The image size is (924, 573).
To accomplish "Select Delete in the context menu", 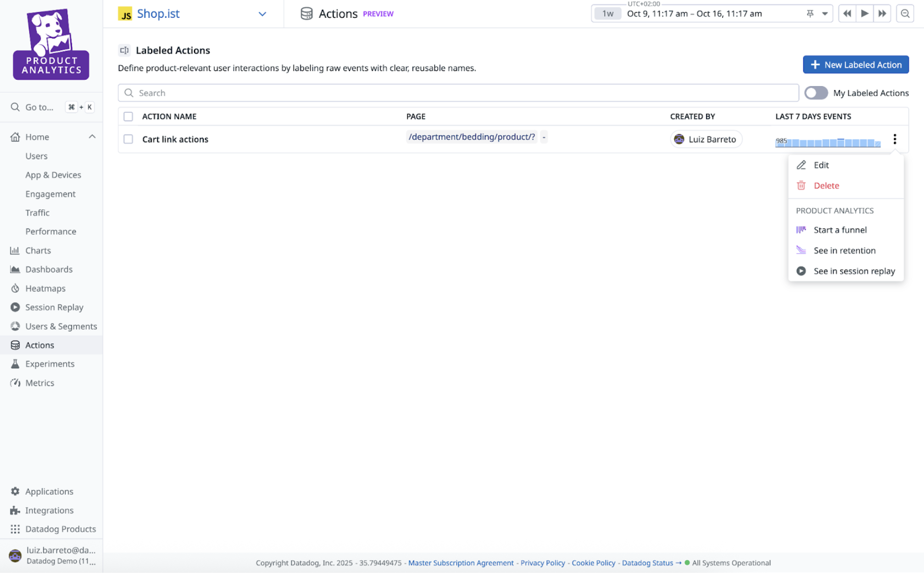I will 826,185.
